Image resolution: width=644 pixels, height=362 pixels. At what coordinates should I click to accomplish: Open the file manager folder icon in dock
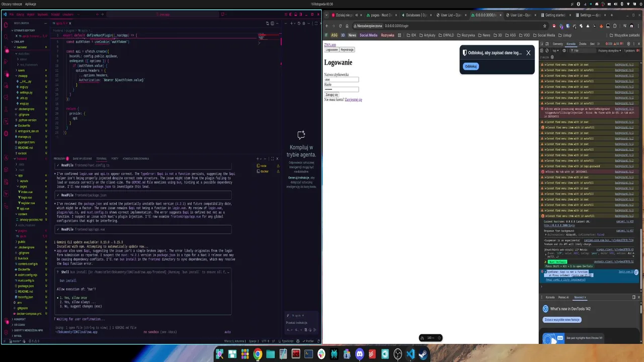pos(270,354)
